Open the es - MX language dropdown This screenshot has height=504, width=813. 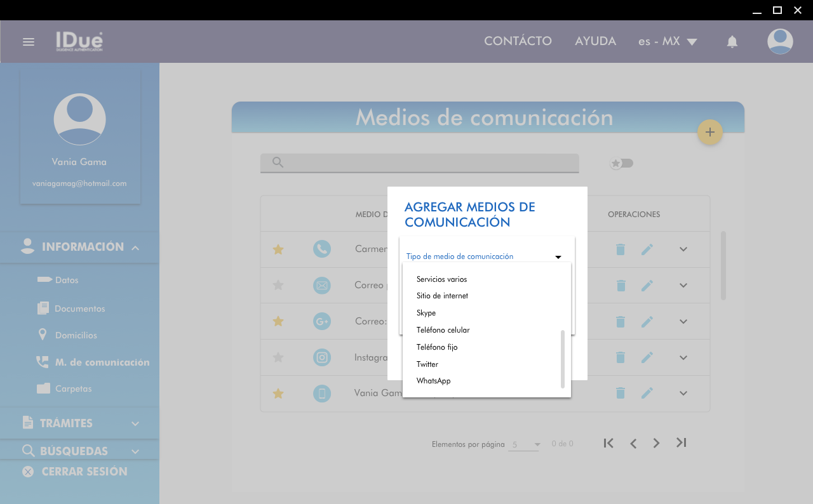[x=668, y=41]
